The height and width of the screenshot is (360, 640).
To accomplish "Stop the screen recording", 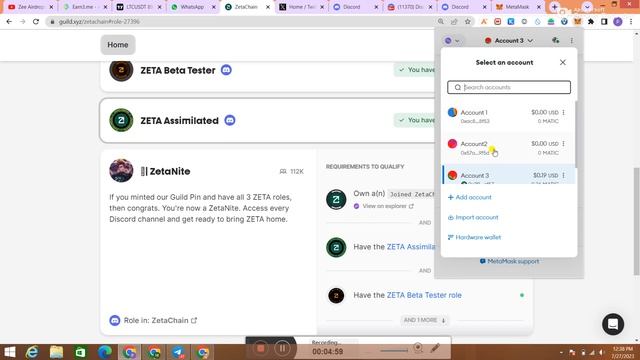I will coord(260,348).
